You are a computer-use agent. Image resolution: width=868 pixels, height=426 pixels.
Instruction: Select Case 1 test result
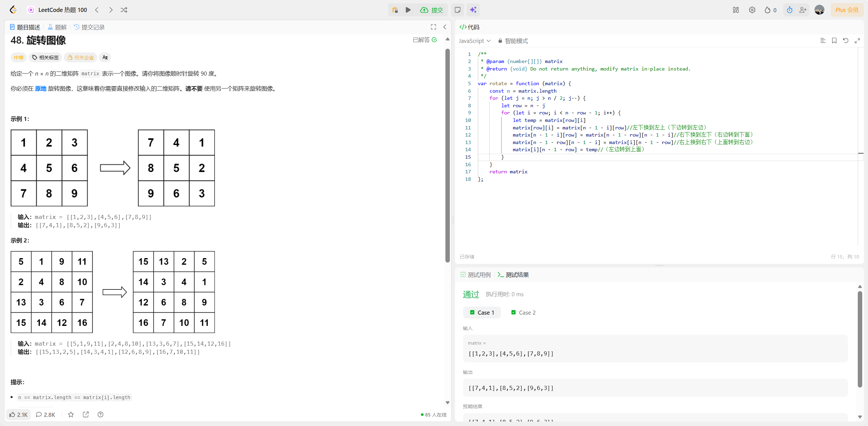(482, 312)
